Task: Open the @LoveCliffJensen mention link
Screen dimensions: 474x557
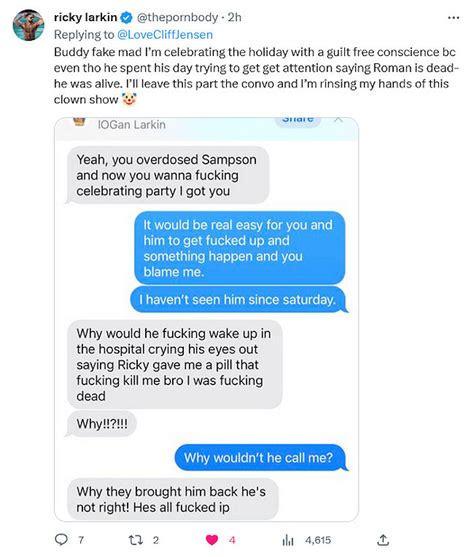Action: tap(165, 34)
